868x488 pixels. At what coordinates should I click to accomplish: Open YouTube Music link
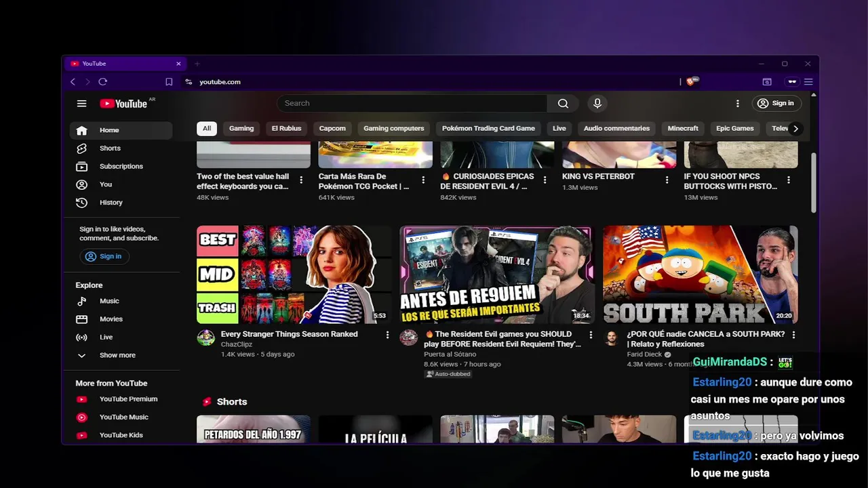[x=121, y=418]
